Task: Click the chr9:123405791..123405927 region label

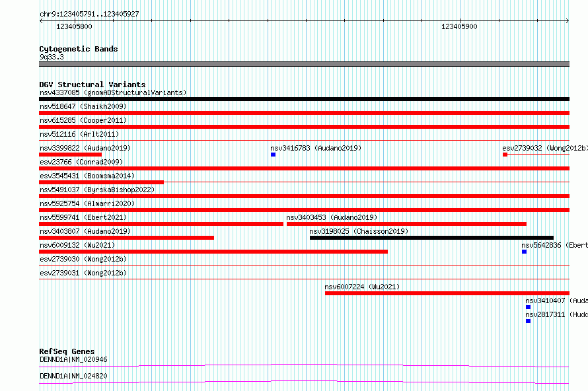Action: 89,14
